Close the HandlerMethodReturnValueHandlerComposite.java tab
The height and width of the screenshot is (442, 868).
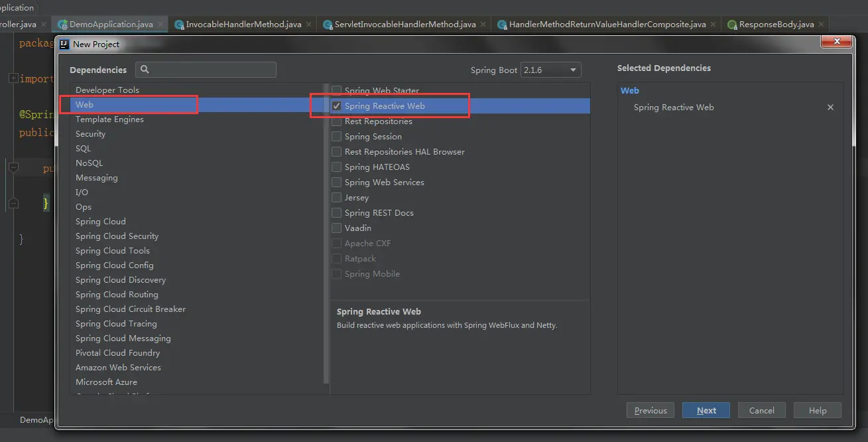coord(714,25)
